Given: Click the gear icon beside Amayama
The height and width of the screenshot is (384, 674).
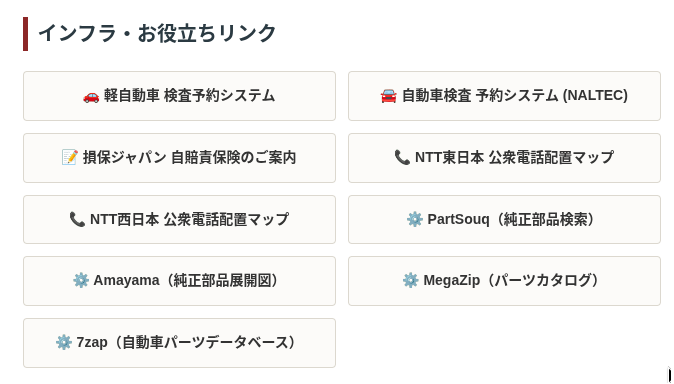Looking at the screenshot, I should [x=81, y=281].
